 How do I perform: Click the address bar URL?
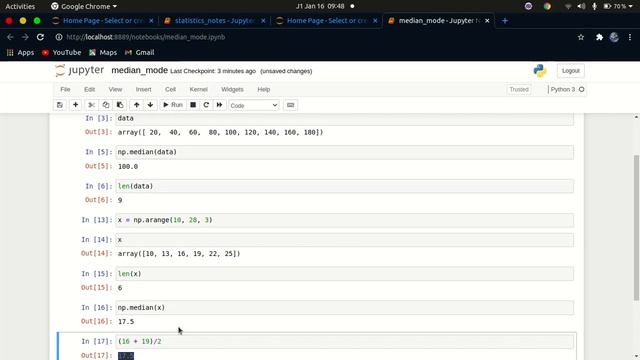pyautogui.click(x=145, y=37)
